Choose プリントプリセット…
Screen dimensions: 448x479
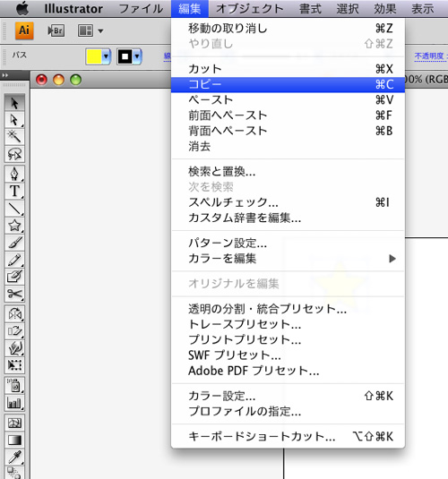[x=289, y=339]
